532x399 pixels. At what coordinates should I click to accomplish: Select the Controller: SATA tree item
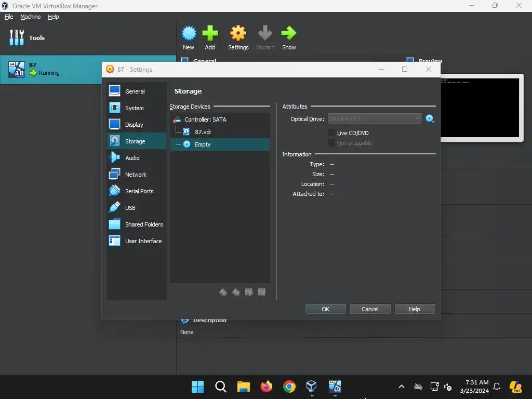coord(220,119)
